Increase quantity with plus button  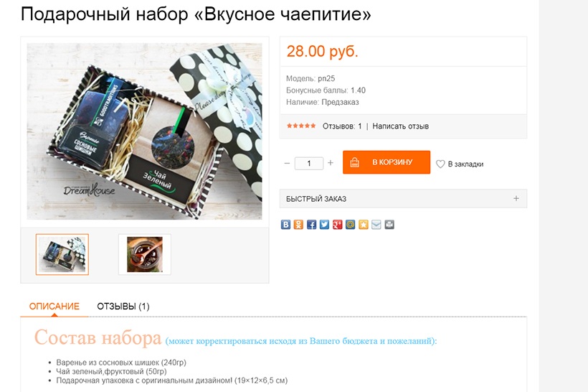click(331, 162)
